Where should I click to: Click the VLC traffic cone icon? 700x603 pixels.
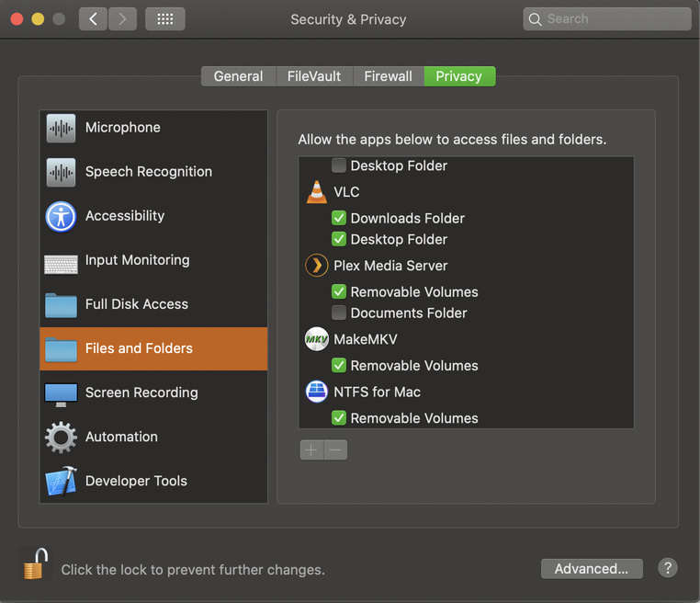click(317, 192)
